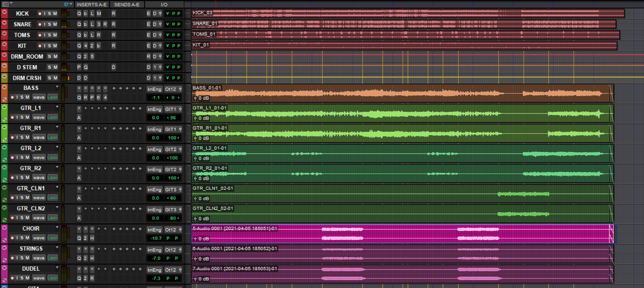The image size is (644, 288).
Task: Click the knEng input selector on CHOIR
Action: coord(154,230)
